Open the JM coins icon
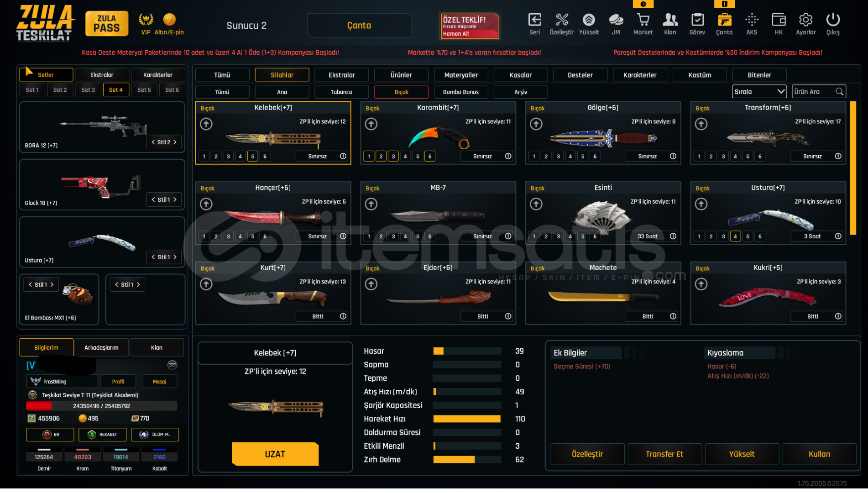Viewport: 868px width, 493px height. pos(616,20)
